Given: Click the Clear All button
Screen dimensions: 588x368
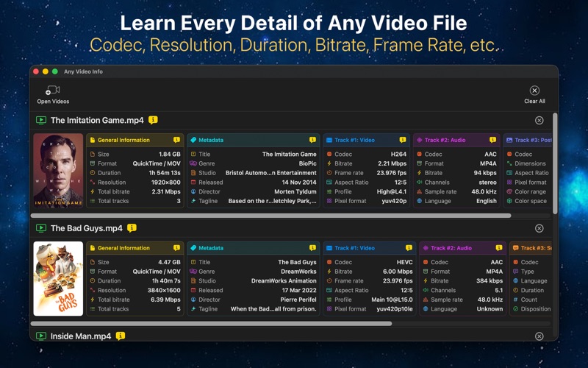Looking at the screenshot, I should pos(534,95).
